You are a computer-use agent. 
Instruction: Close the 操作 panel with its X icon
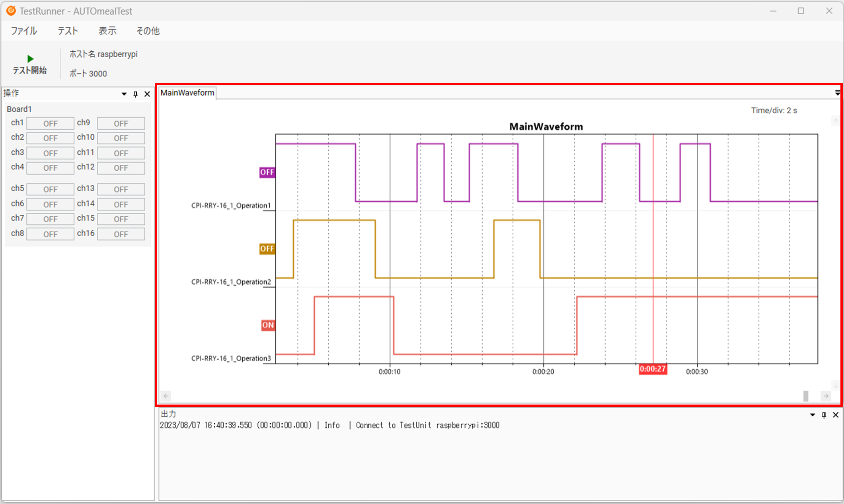click(x=147, y=94)
